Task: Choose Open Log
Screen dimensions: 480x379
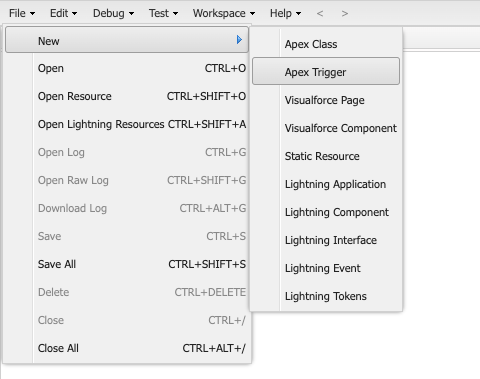Action: (127, 152)
